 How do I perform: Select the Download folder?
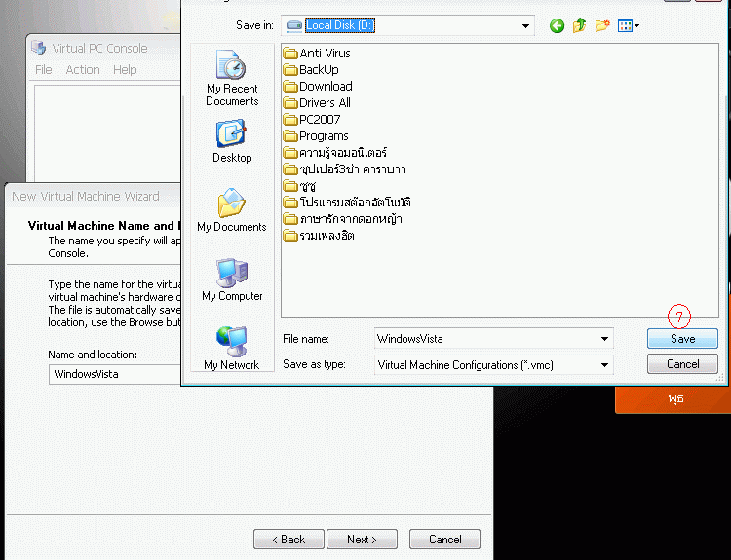318,87
